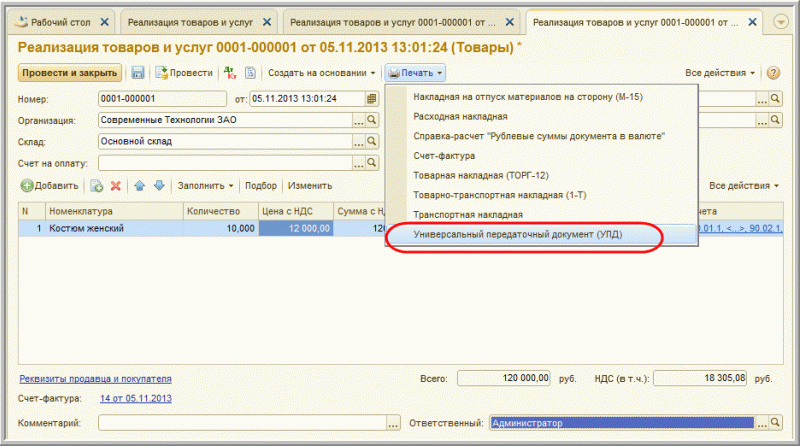The height and width of the screenshot is (446, 800).
Task: Click the round tab list arrow at far right
Action: (x=781, y=22)
